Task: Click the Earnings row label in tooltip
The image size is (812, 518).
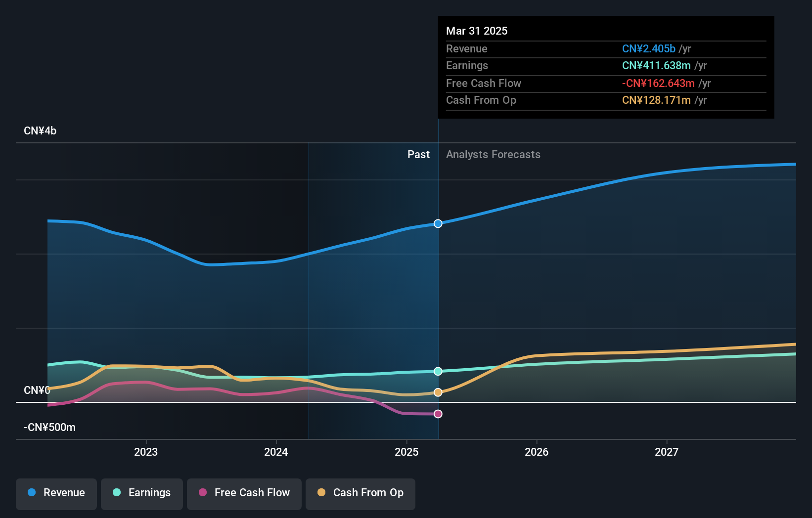Action: [x=467, y=65]
